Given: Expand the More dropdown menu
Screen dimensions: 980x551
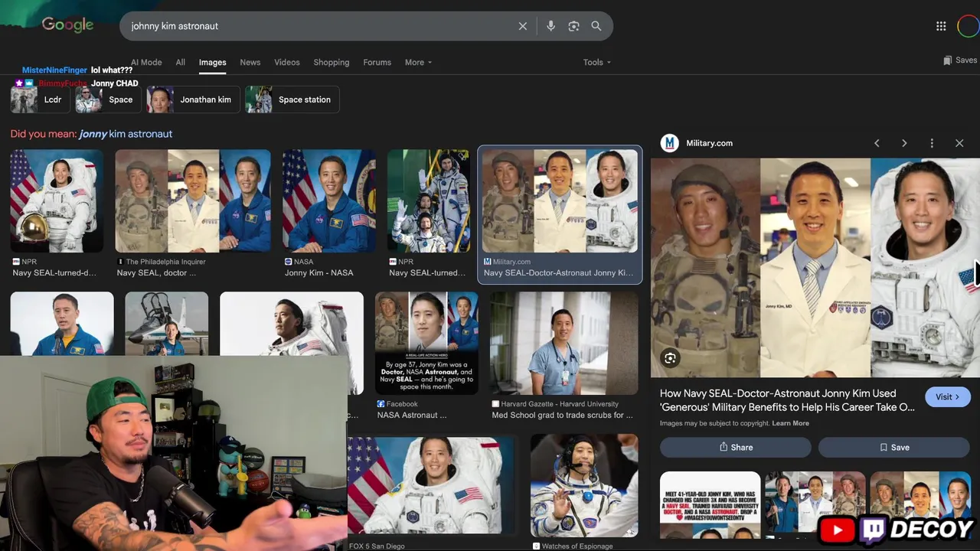Looking at the screenshot, I should [418, 63].
